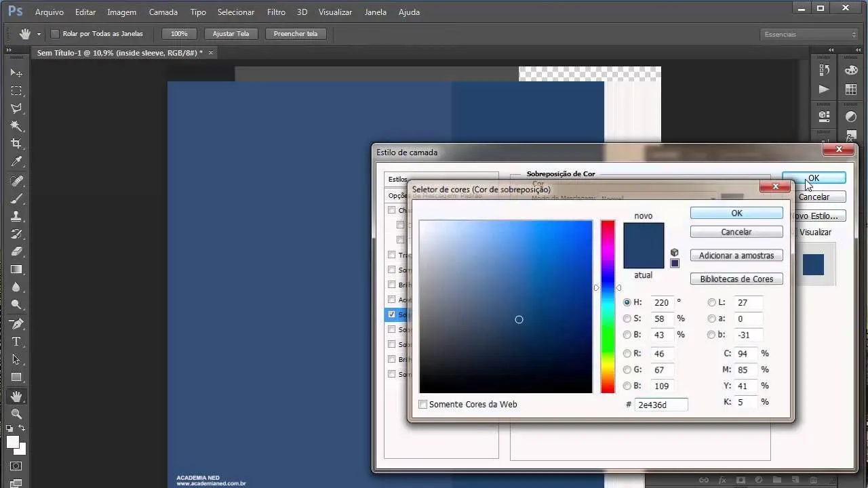Viewport: 868px width, 488px height.
Task: Select the H hue radio button
Action: (x=627, y=302)
